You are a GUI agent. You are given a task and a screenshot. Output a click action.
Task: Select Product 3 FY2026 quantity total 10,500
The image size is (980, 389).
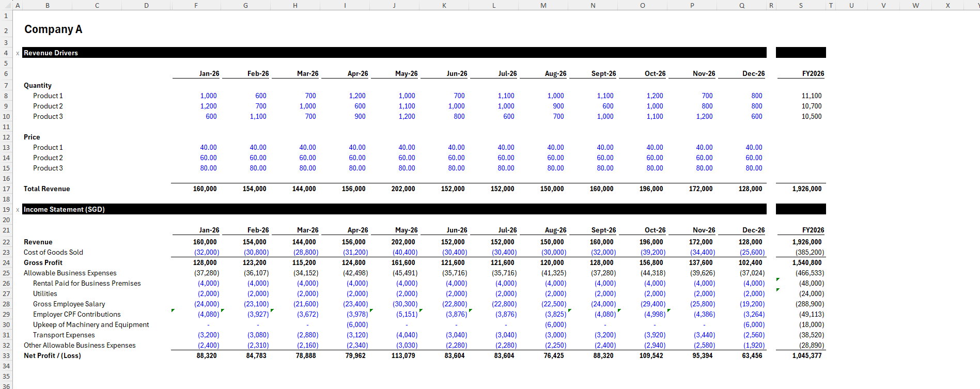click(x=812, y=116)
